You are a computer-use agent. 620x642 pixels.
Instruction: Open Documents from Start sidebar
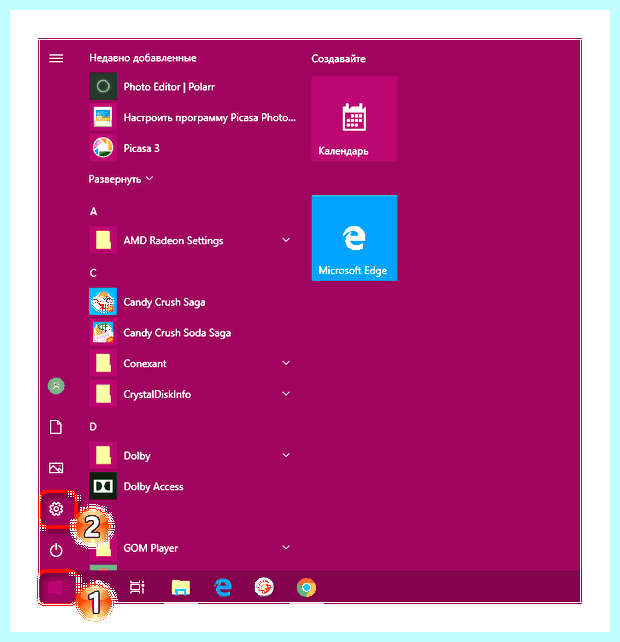56,427
